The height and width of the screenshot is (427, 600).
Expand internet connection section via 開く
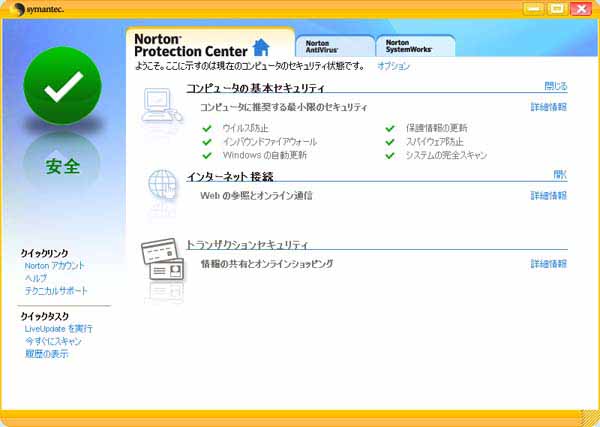coord(560,175)
